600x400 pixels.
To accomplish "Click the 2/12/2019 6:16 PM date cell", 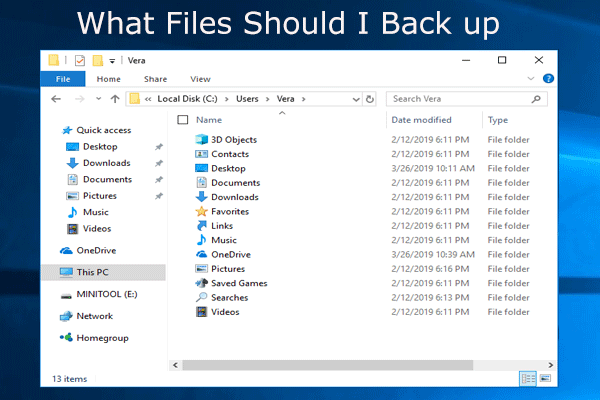I will [430, 269].
